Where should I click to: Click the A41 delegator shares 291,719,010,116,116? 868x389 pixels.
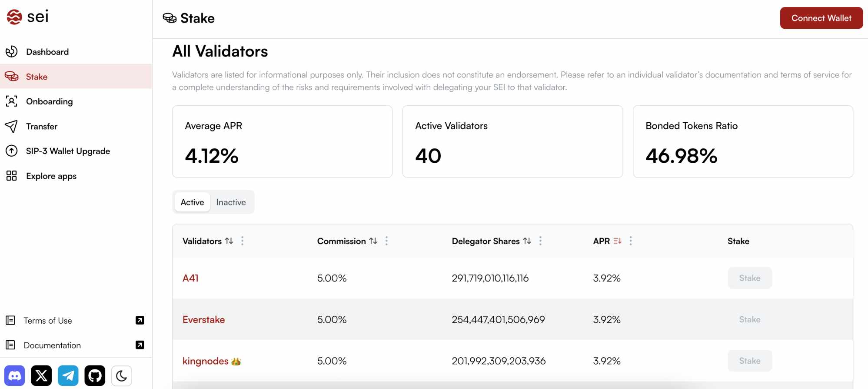click(x=490, y=278)
